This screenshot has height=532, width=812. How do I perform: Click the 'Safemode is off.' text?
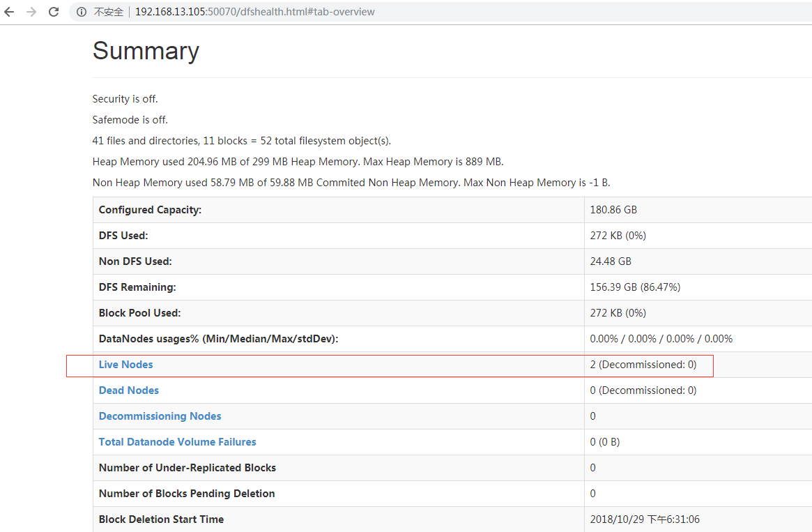pyautogui.click(x=130, y=120)
